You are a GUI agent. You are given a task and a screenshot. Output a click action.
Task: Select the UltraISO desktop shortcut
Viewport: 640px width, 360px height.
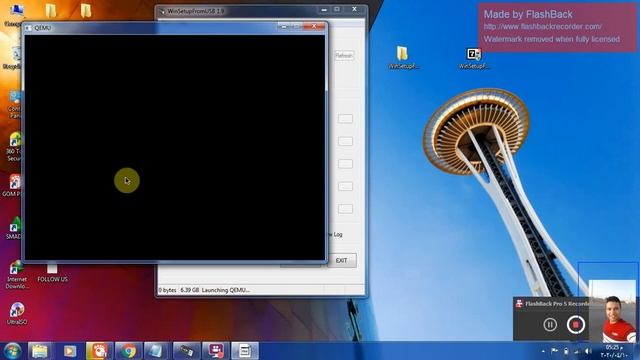click(17, 313)
